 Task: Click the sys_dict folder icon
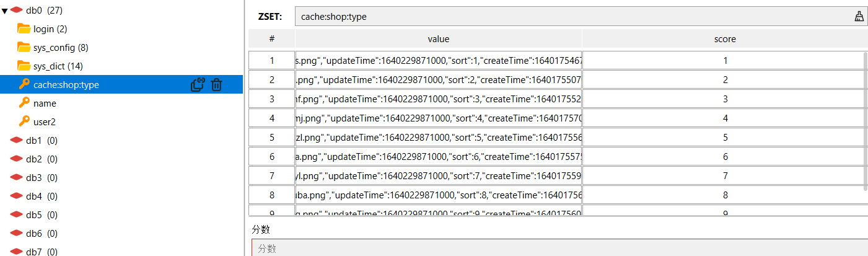(24, 66)
